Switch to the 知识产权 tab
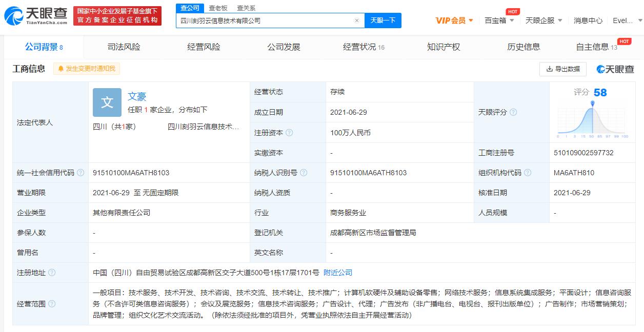This screenshot has height=332, width=644. click(x=444, y=47)
